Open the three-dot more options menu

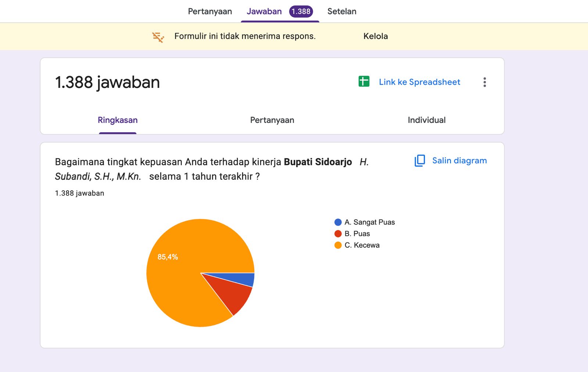click(x=484, y=82)
